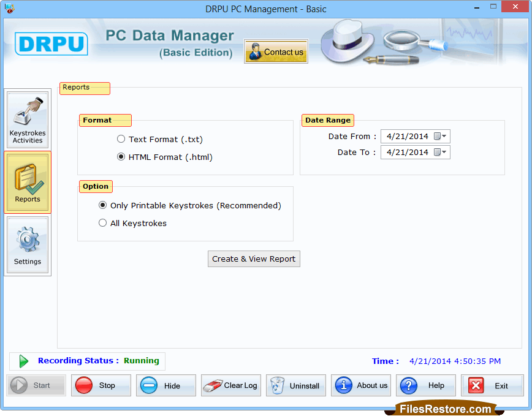532x416 pixels.
Task: Minimize the DRPU PC Management window
Action: [477, 7]
